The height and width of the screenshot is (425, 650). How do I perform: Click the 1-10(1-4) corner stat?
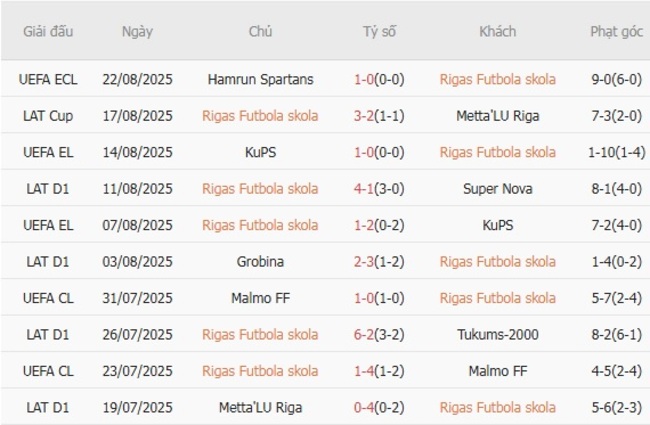[615, 152]
